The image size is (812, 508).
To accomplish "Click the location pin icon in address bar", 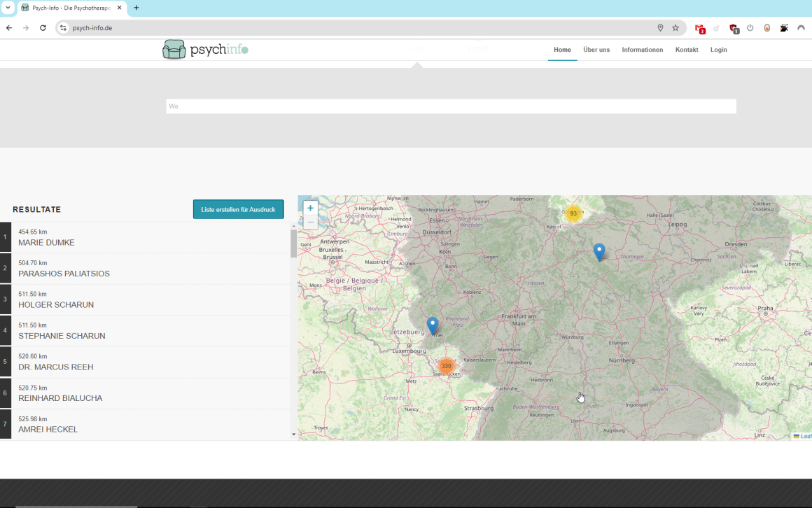I will (660, 28).
